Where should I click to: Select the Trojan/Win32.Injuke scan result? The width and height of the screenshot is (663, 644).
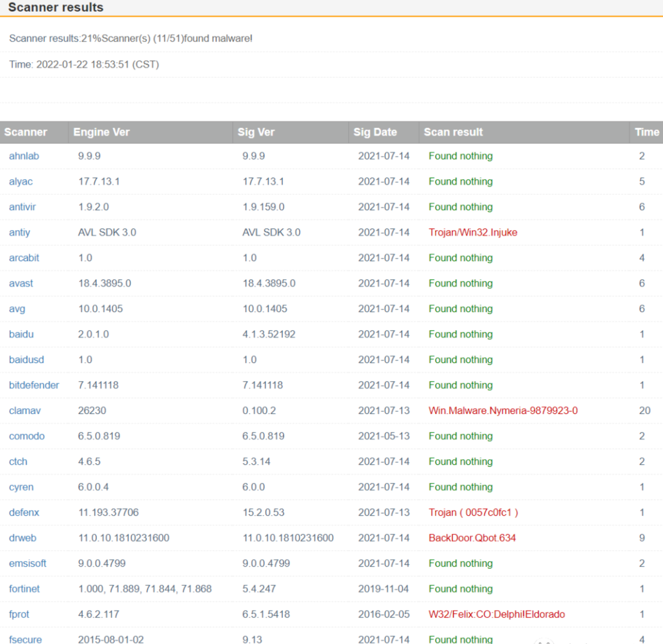473,233
